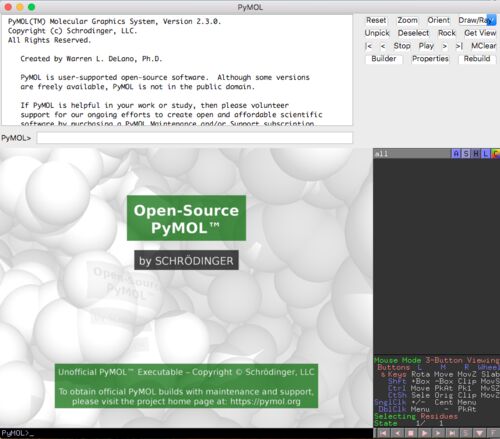This screenshot has width=500, height=439.
Task: Click the stop square icon in bottom bar
Action: (411, 433)
